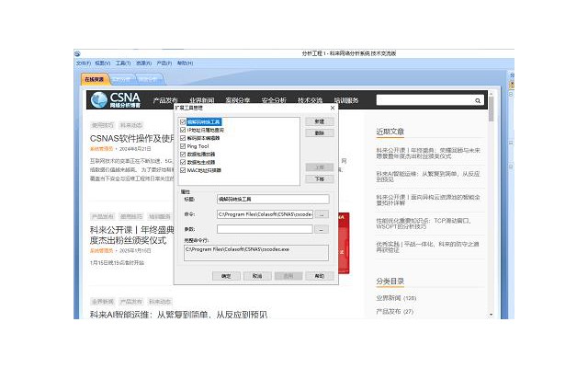Open the 技术交流 item in the CSNA nav bar
Screen dimensions: 588x368
tap(311, 100)
